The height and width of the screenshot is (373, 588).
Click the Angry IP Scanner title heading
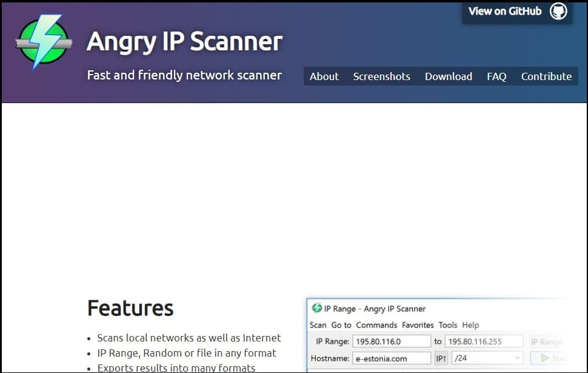[184, 42]
